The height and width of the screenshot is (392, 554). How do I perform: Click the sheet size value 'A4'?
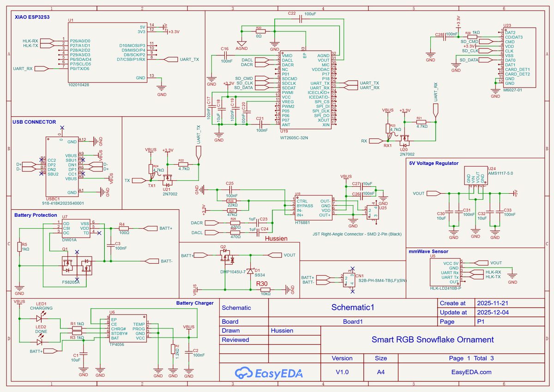pyautogui.click(x=381, y=372)
